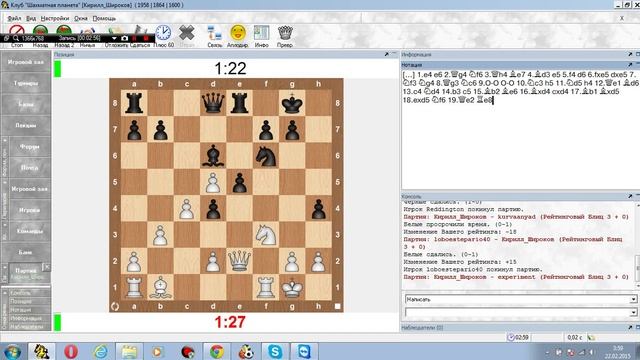Select the black queen on d8
Image resolution: width=640 pixels, height=360 pixels.
tap(213, 103)
